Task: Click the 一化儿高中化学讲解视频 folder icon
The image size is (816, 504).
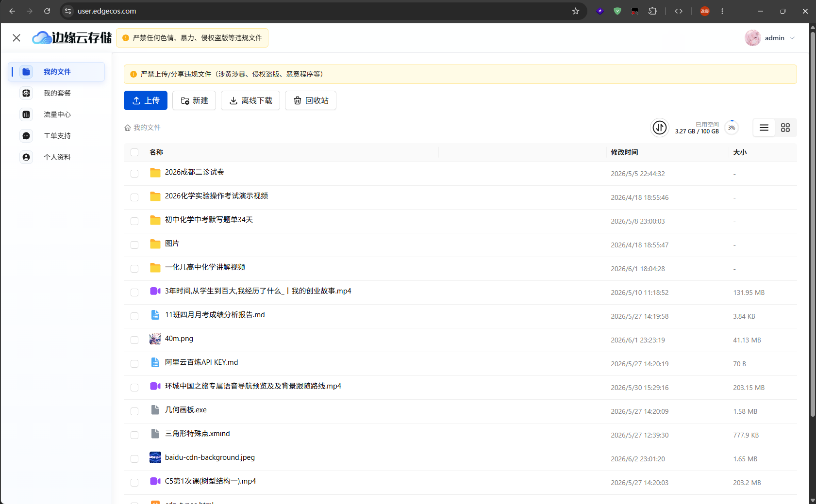Action: (155, 268)
